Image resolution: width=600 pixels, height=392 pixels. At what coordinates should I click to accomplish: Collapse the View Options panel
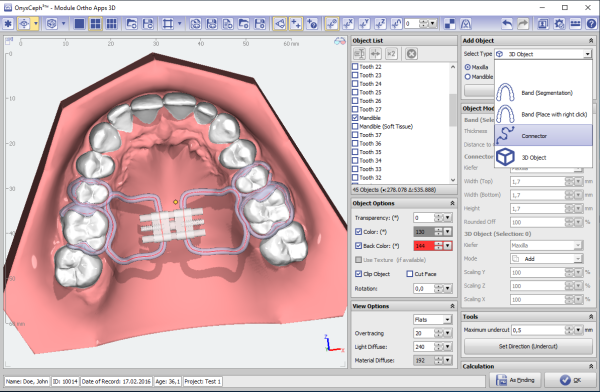(452, 306)
